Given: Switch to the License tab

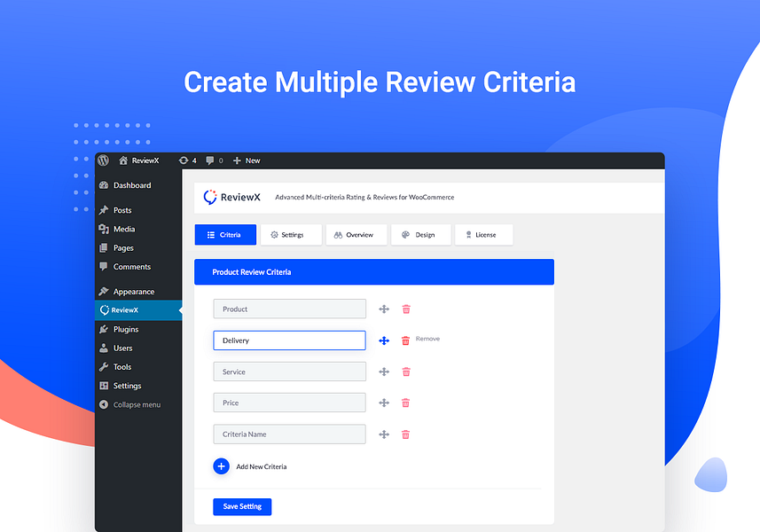Looking at the screenshot, I should [483, 234].
